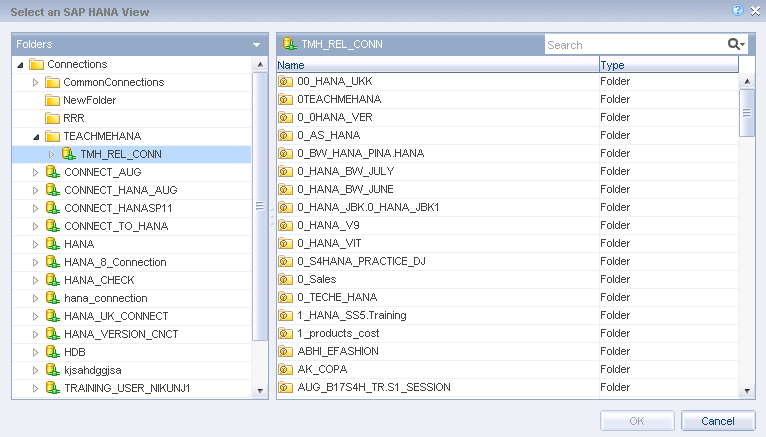Expand the hana_connection node
This screenshot has height=437, width=766.
[35, 298]
